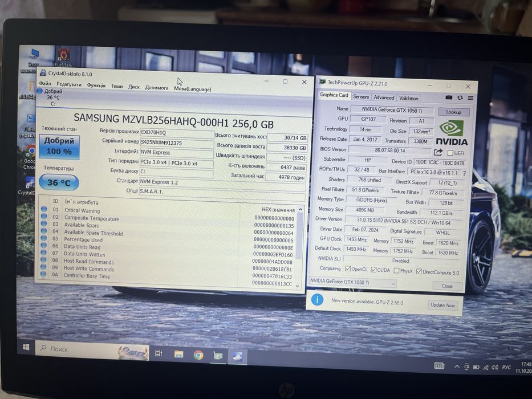The width and height of the screenshot is (532, 399).
Task: Click the status circle beside Composite Temperature
Action: 44,217
